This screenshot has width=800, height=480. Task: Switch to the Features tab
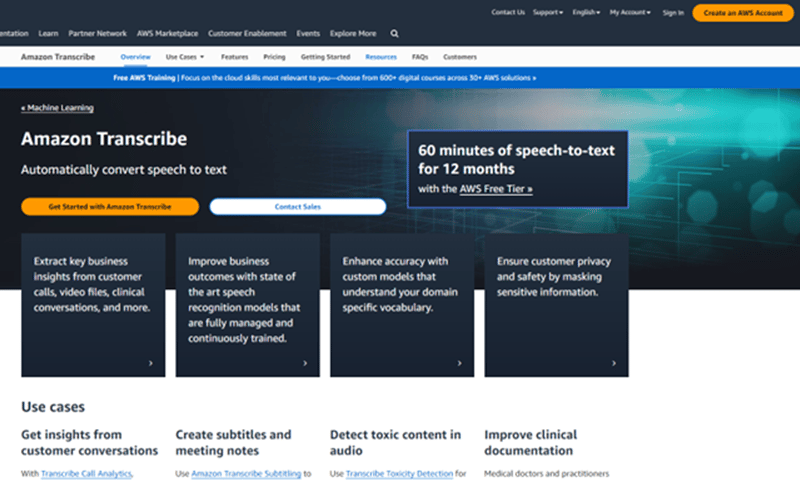235,57
